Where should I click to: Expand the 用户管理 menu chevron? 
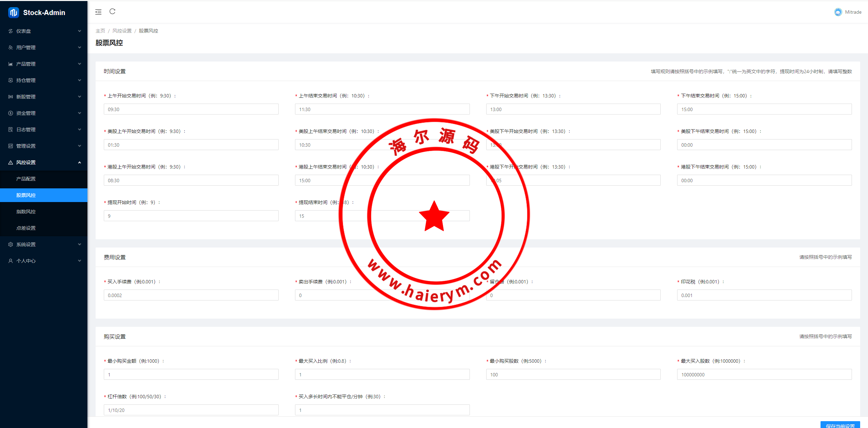pos(80,48)
